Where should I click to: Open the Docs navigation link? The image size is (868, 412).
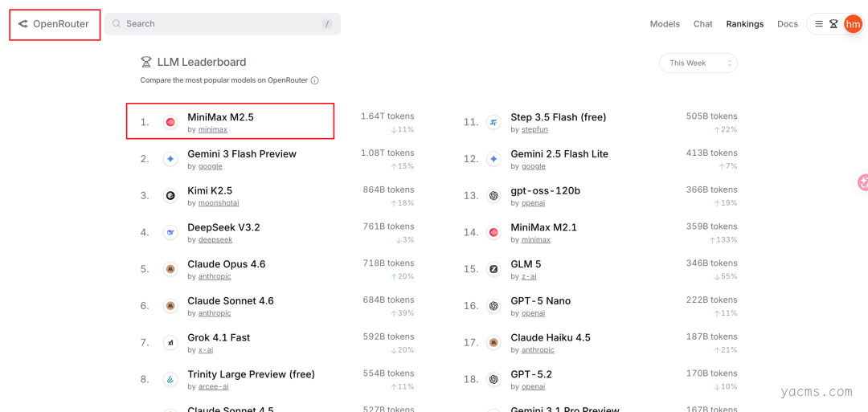coord(788,24)
